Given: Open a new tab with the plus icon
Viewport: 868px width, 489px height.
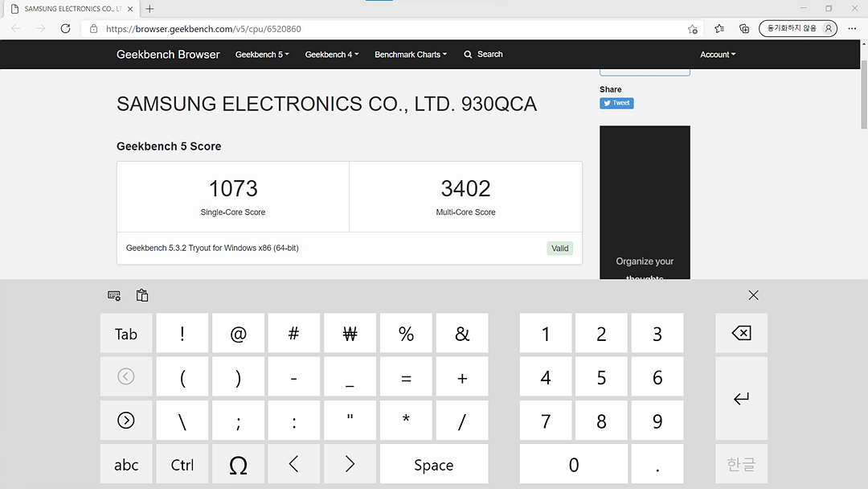Looking at the screenshot, I should [x=149, y=9].
